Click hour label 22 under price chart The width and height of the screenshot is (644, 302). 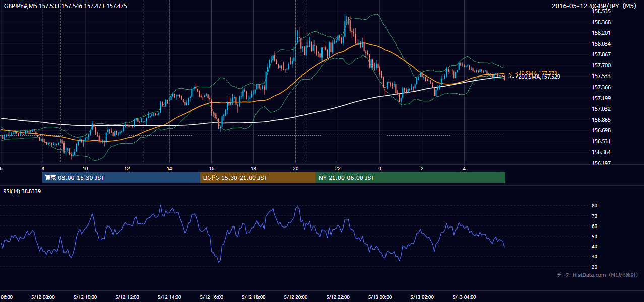[338, 169]
